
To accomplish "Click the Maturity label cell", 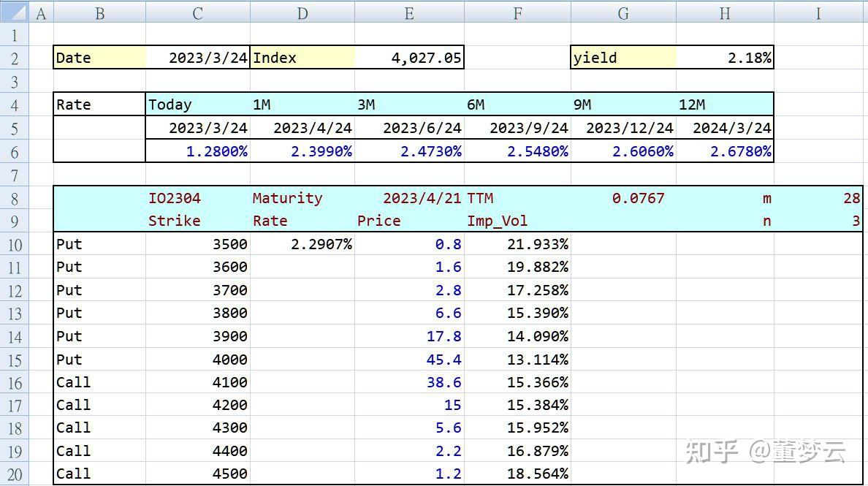I will tap(302, 198).
